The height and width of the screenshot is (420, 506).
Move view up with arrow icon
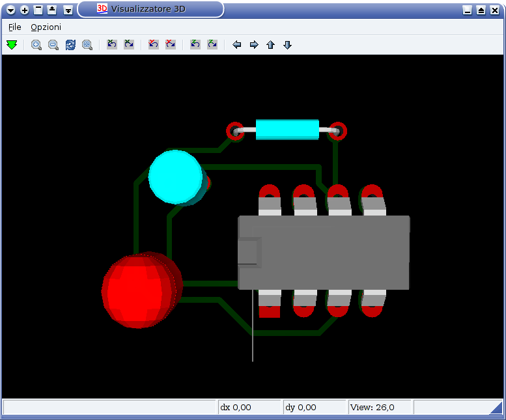coord(270,44)
